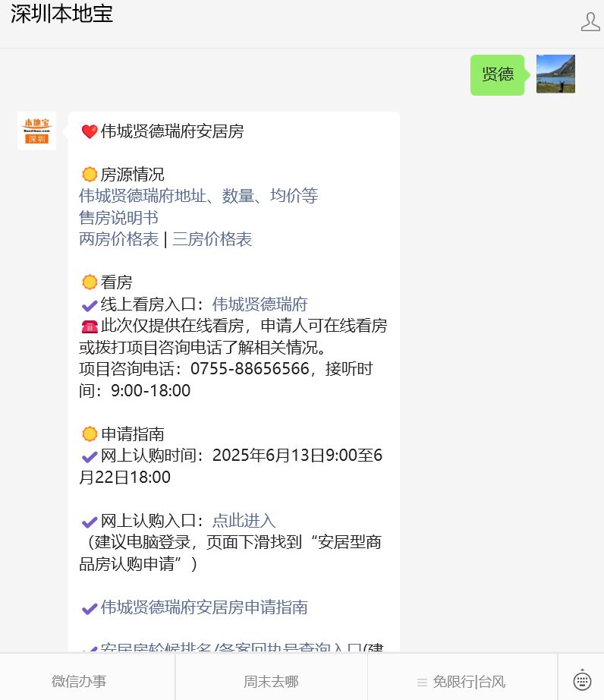Click the checkmark before 网上认购时间

90,457
